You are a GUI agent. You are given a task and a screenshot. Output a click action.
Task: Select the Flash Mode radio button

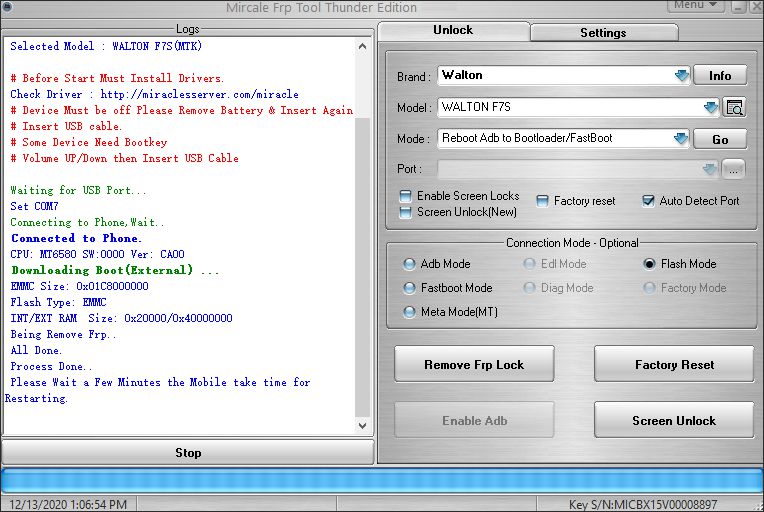[649, 264]
